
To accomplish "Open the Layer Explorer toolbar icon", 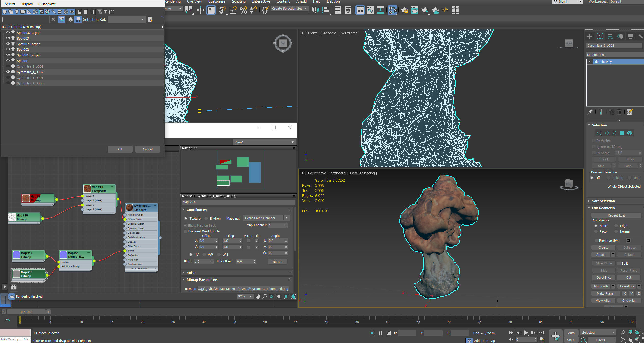I will [x=348, y=10].
